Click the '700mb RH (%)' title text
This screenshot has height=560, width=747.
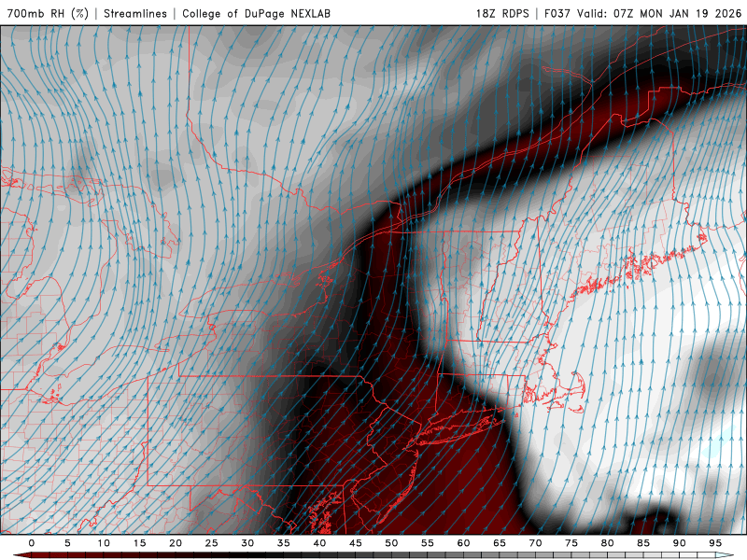coord(48,13)
